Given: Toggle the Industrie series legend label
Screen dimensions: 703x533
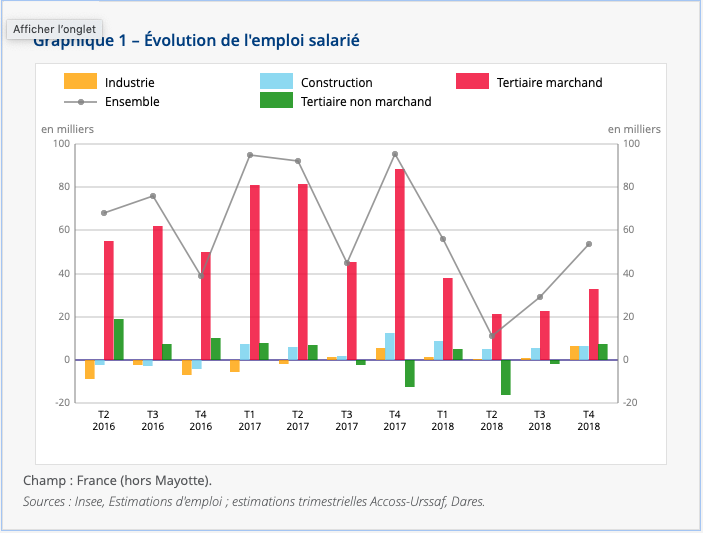Looking at the screenshot, I should (130, 82).
